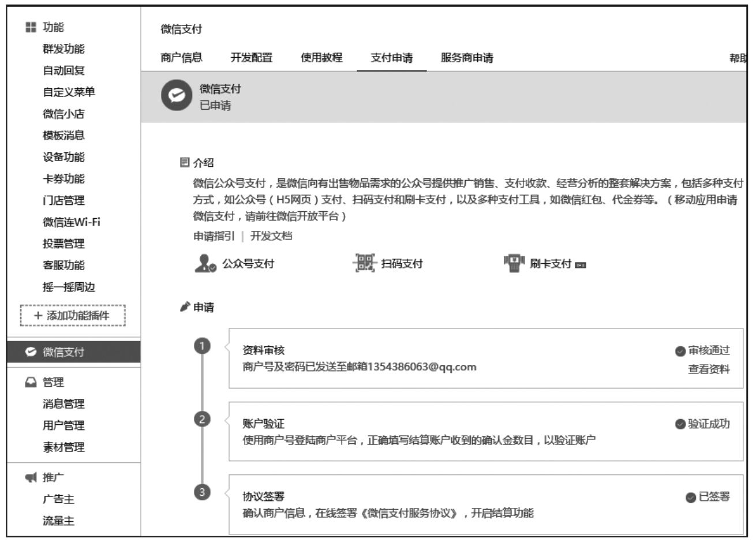Click the 账户验证 step title
Viewport: 756px width, 542px height.
pos(263,424)
